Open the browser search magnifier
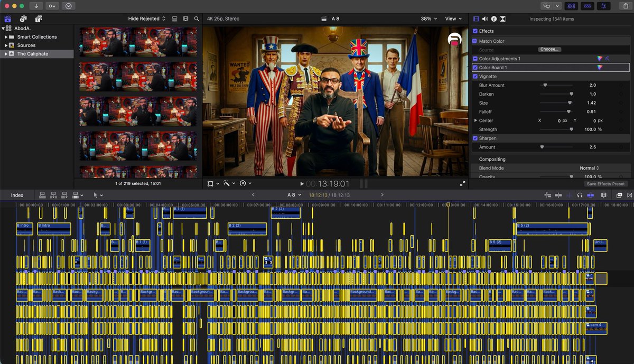 tap(197, 18)
